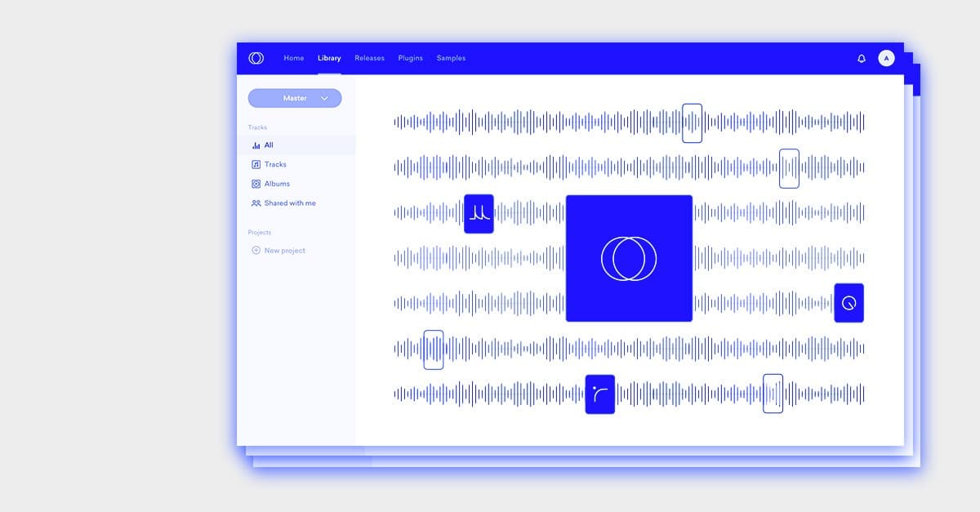Open the notifications bell
This screenshot has width=980, height=512.
861,59
